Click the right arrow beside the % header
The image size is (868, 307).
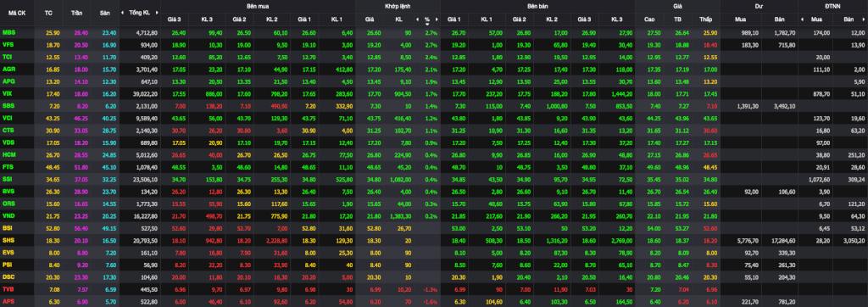[x=437, y=20]
